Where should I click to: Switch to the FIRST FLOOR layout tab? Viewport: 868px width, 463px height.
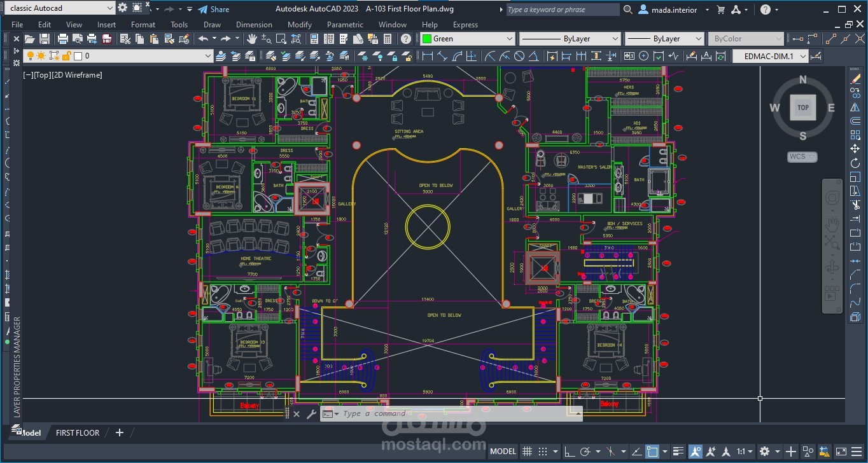coord(78,432)
